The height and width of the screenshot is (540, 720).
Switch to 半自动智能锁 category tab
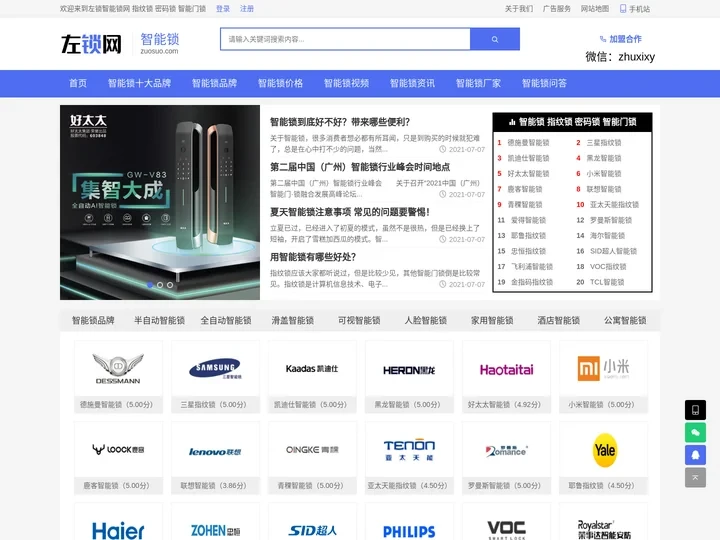(x=159, y=321)
